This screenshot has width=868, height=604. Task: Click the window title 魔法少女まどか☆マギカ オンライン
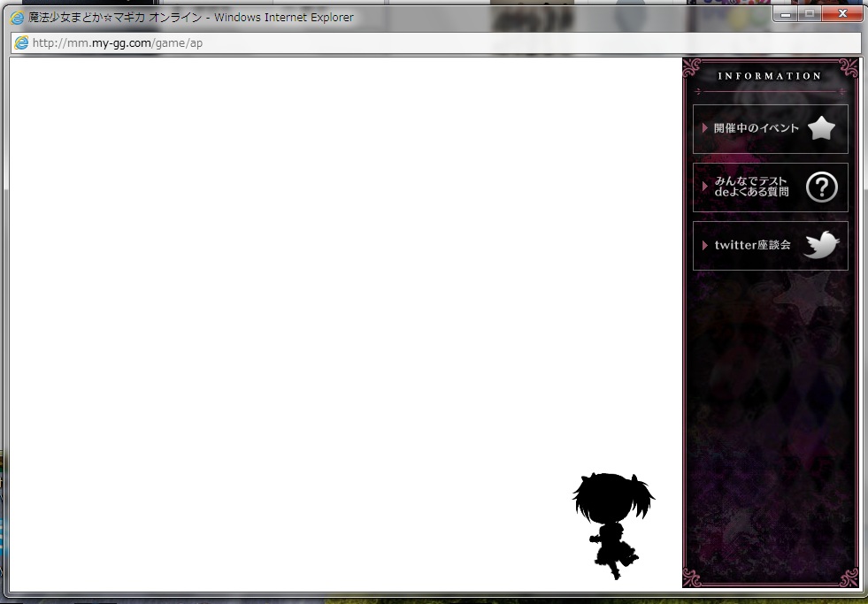(115, 17)
